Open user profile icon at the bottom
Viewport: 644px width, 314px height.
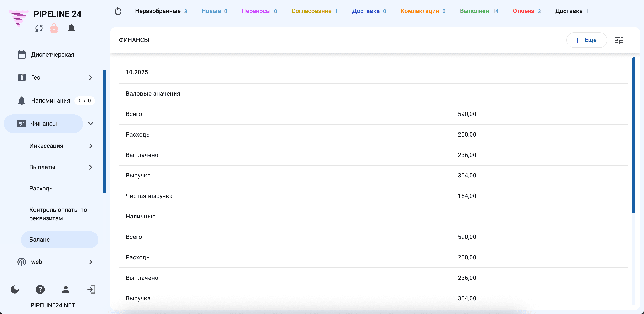[x=66, y=289]
